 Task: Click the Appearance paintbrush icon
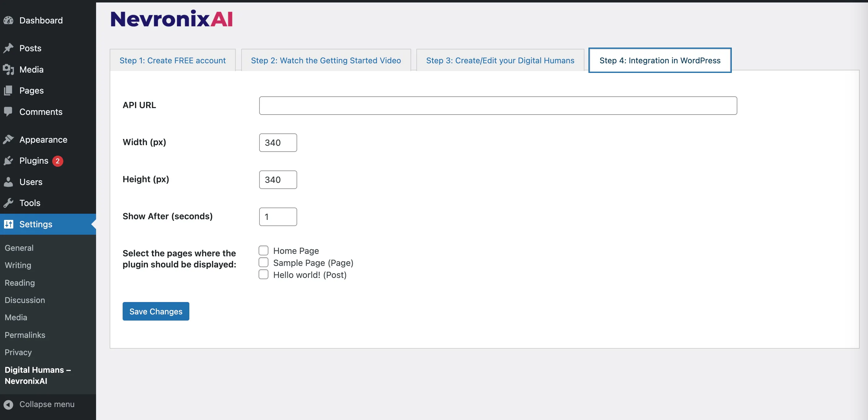coord(8,140)
